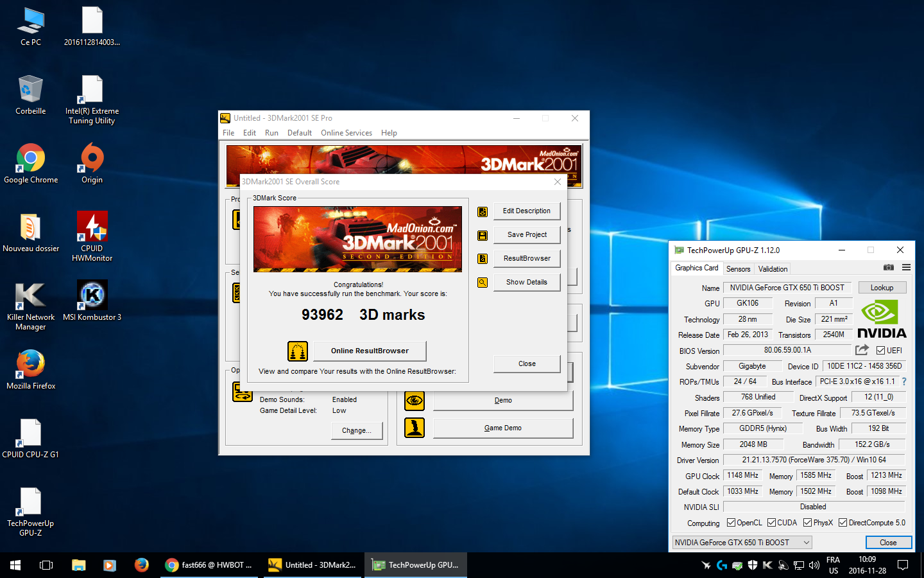
Task: Click the ResultBrowser icon
Action: 483,259
